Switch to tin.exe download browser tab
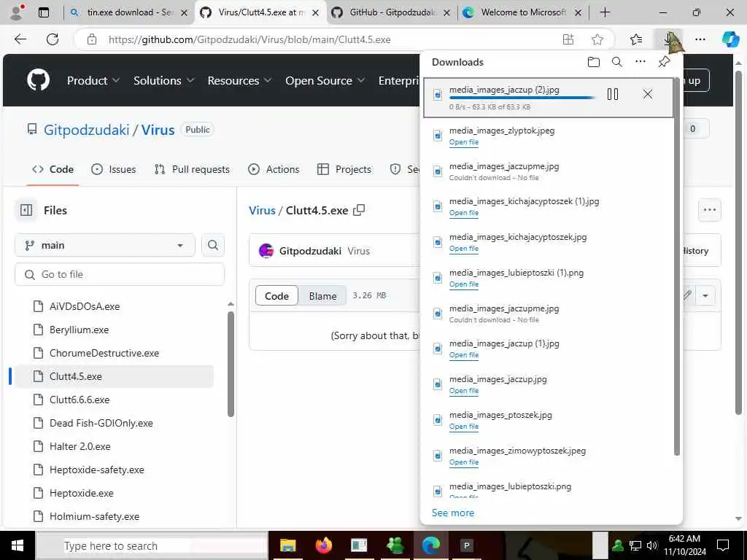 [128, 12]
